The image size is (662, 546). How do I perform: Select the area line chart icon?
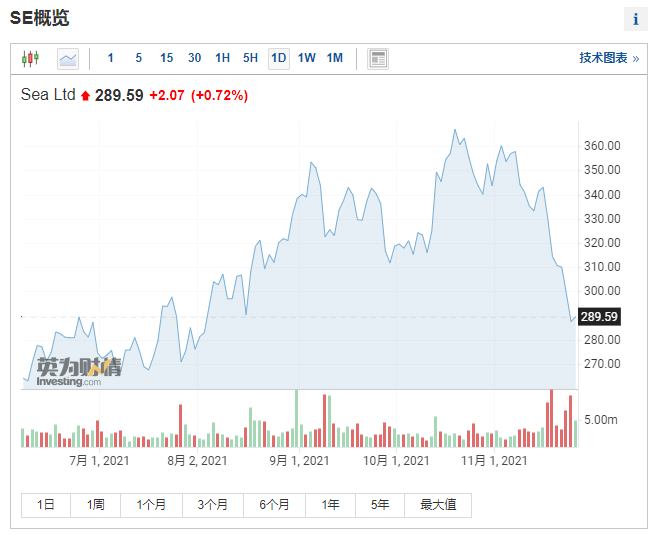pyautogui.click(x=68, y=59)
